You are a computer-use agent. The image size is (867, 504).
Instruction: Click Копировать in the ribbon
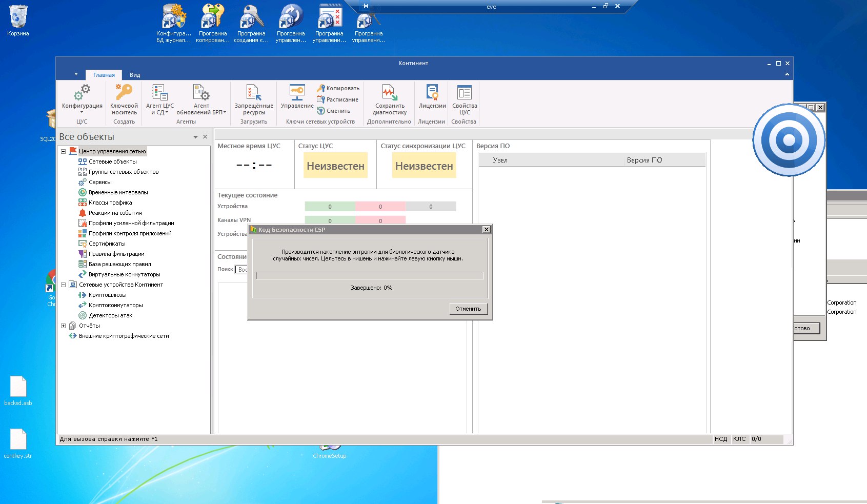click(338, 88)
